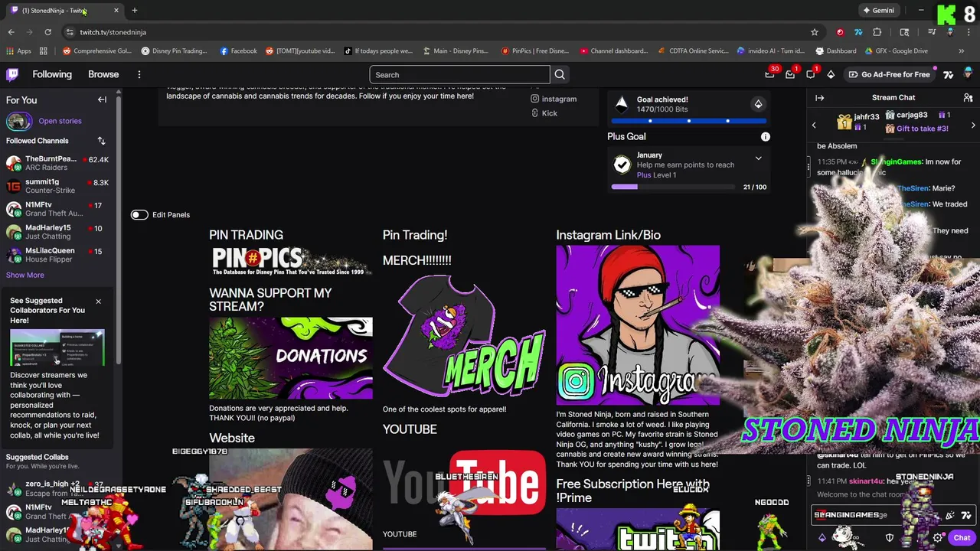The width and height of the screenshot is (980, 551).
Task: Open whispers icon with 1 badge
Action: 812,74
